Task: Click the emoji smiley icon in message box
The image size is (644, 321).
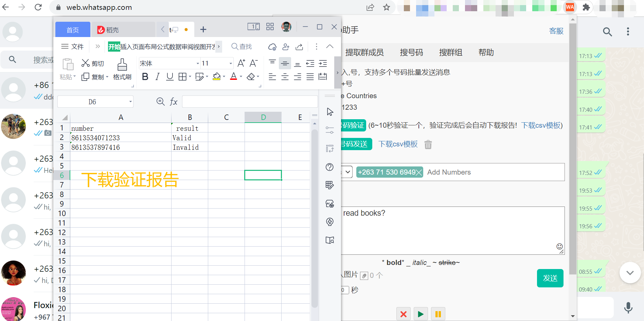Action: [560, 246]
